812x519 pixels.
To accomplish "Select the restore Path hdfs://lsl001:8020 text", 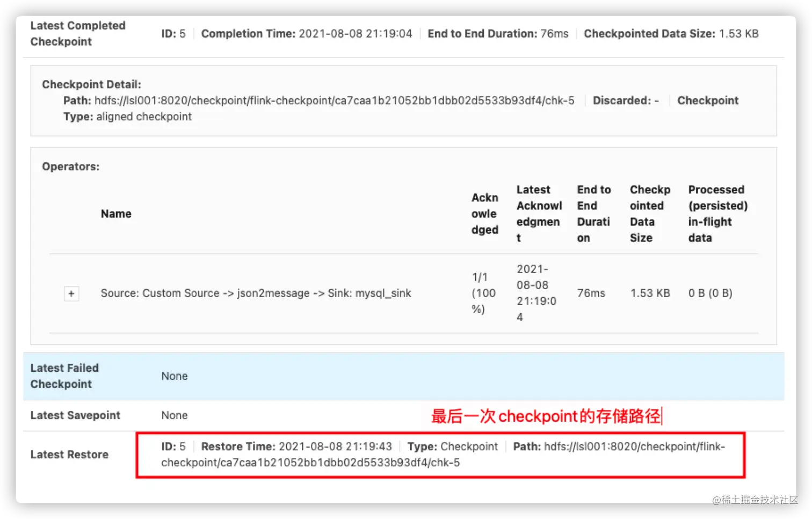I will click(443, 455).
